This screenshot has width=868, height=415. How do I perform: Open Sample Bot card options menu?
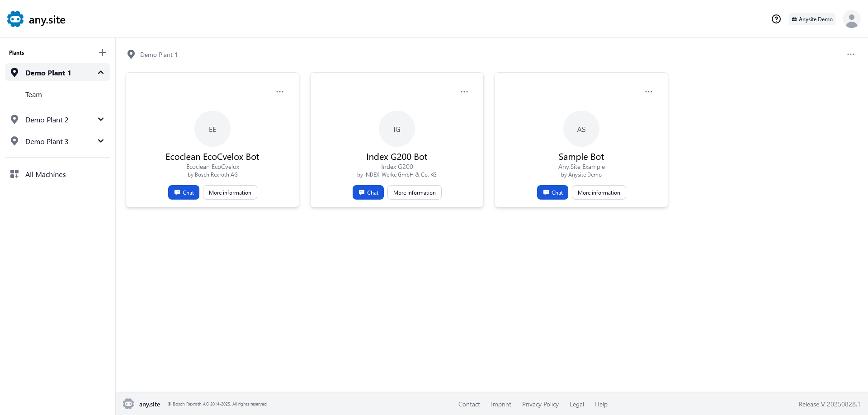point(649,92)
